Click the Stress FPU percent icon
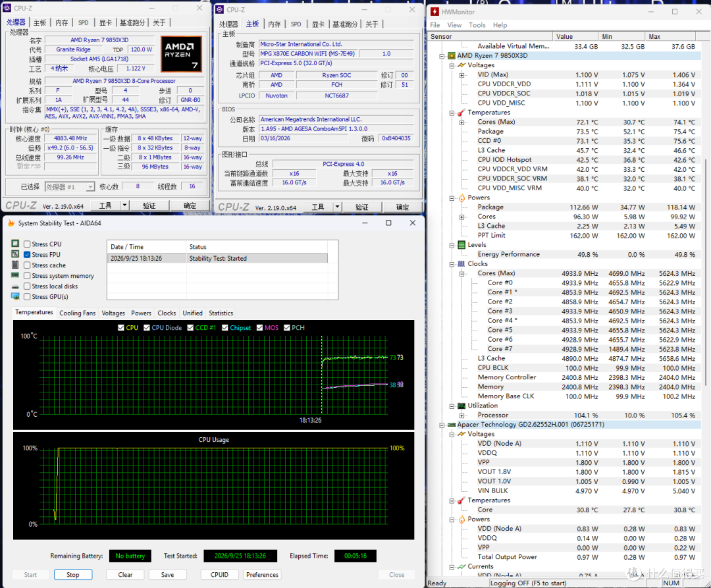The image size is (711, 588). pos(15,254)
